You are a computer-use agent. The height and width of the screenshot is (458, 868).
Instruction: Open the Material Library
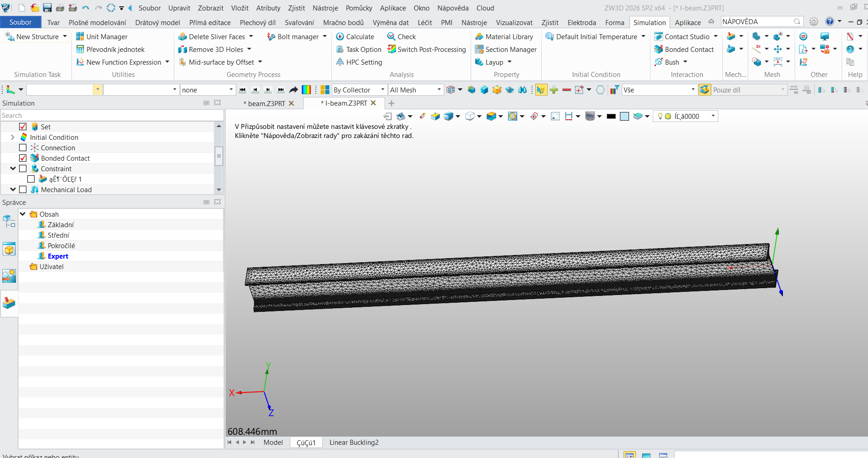(504, 36)
